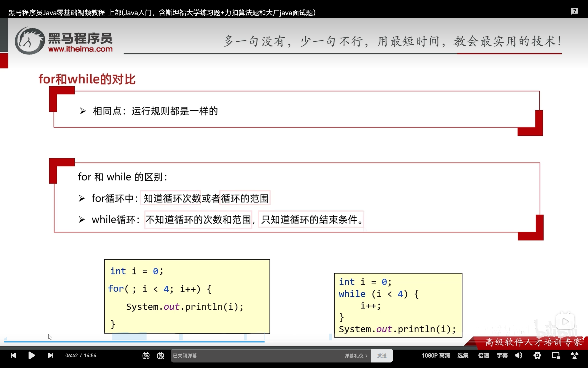
Task: Skip to the previous video
Action: [13, 355]
